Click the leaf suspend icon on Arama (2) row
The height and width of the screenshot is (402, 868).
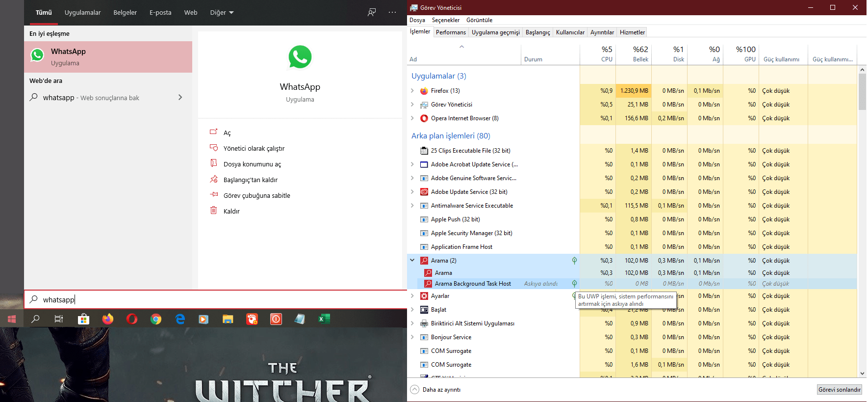pyautogui.click(x=574, y=261)
